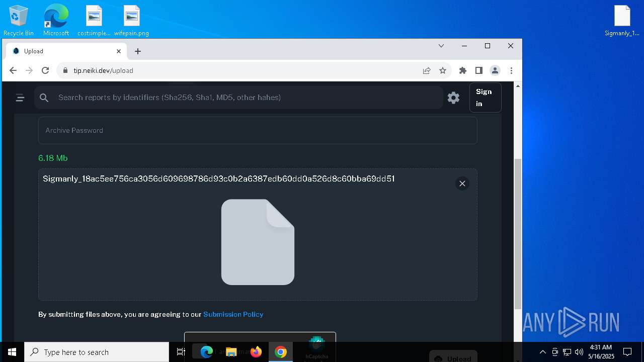Open the Submission Policy link
This screenshot has width=644, height=362.
coord(233,314)
